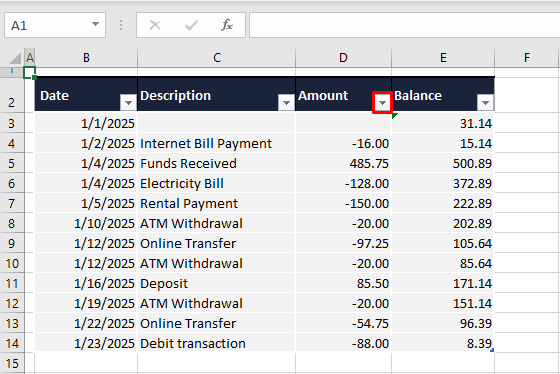
Task: Open the Insert Function fx icon
Action: pos(227,25)
